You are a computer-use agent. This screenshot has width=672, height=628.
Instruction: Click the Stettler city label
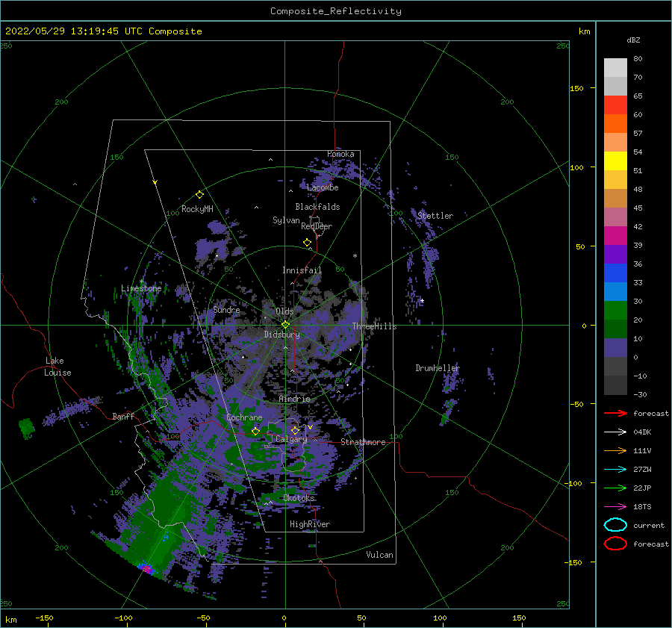click(x=435, y=216)
